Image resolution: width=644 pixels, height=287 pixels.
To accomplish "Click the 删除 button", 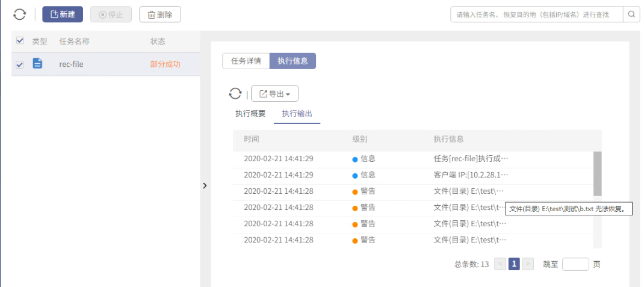I will (x=160, y=14).
